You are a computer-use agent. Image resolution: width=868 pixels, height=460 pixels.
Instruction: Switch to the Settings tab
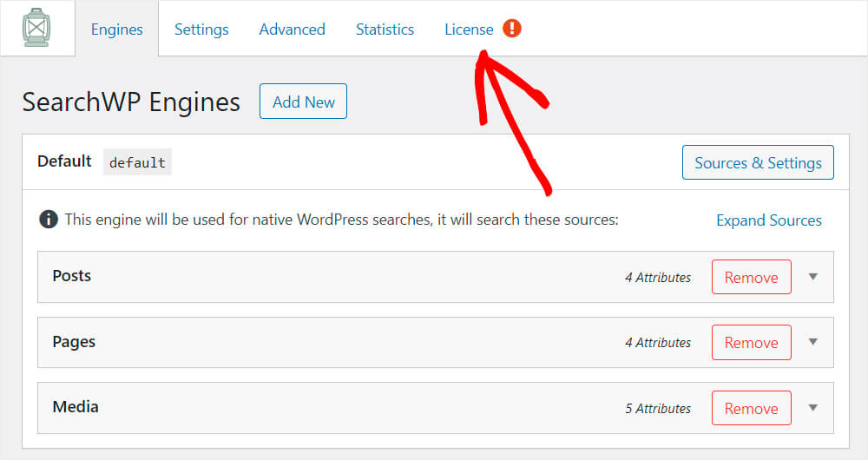[x=201, y=30]
